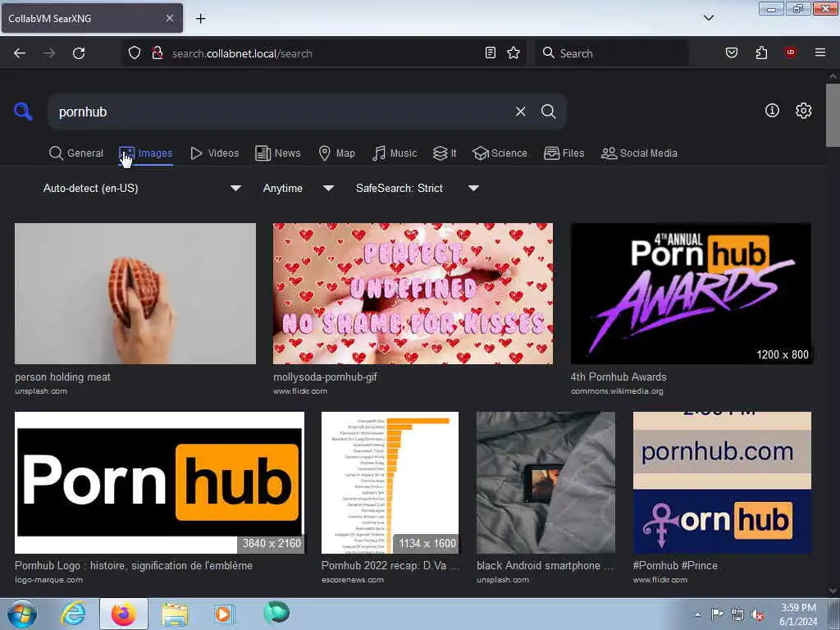Screen dimensions: 840x630
Task: Click the Action Center flag tray icon
Action: (x=717, y=614)
